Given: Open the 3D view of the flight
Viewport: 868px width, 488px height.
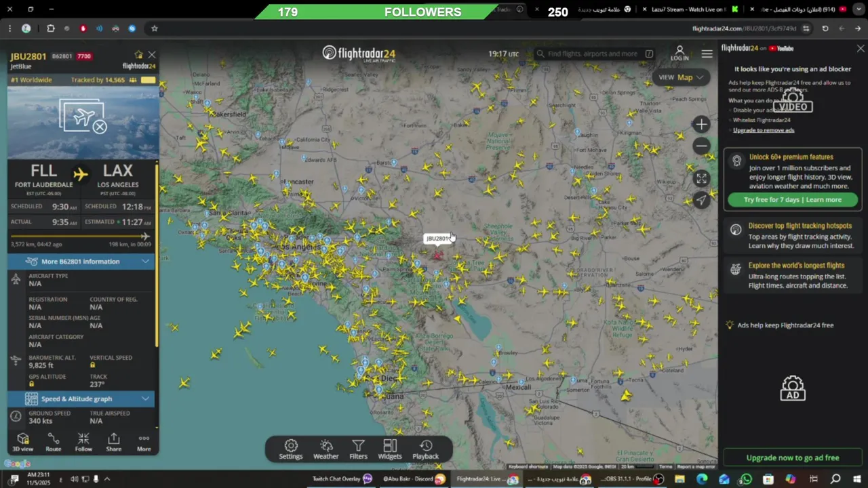Looking at the screenshot, I should tap(22, 442).
